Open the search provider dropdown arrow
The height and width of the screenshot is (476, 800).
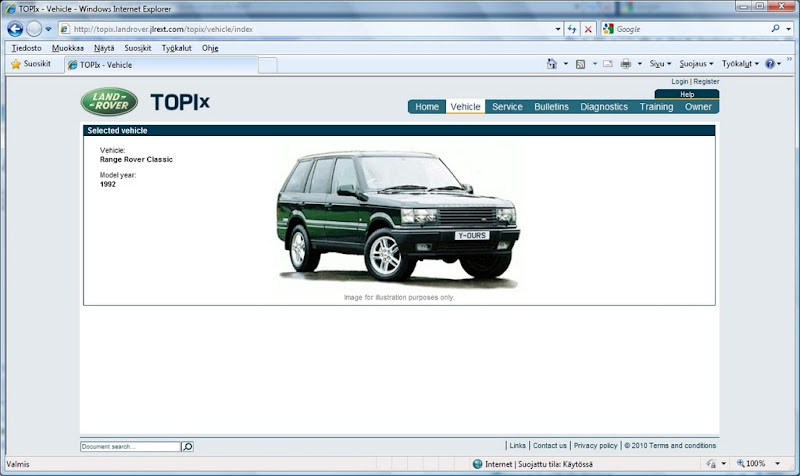(788, 29)
